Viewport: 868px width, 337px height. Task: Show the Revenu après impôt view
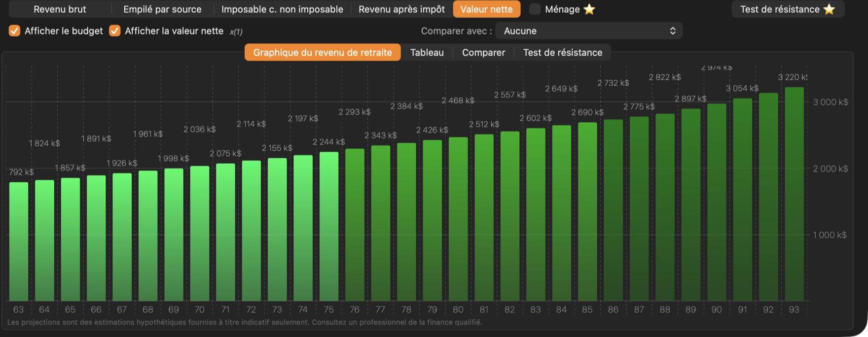(401, 9)
